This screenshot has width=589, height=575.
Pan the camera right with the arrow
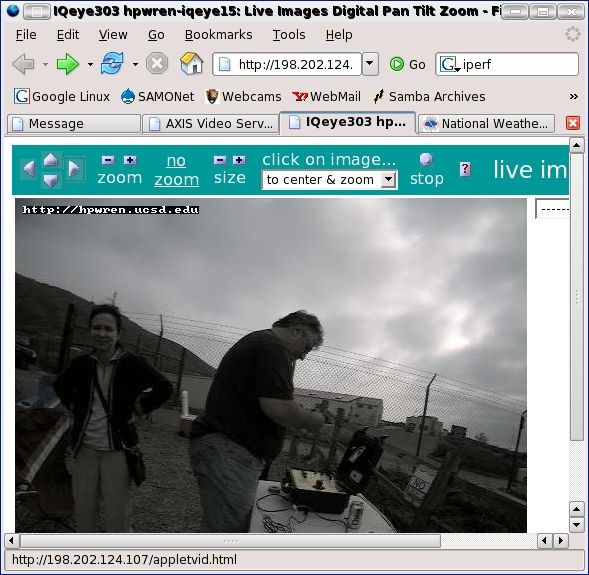(x=74, y=169)
